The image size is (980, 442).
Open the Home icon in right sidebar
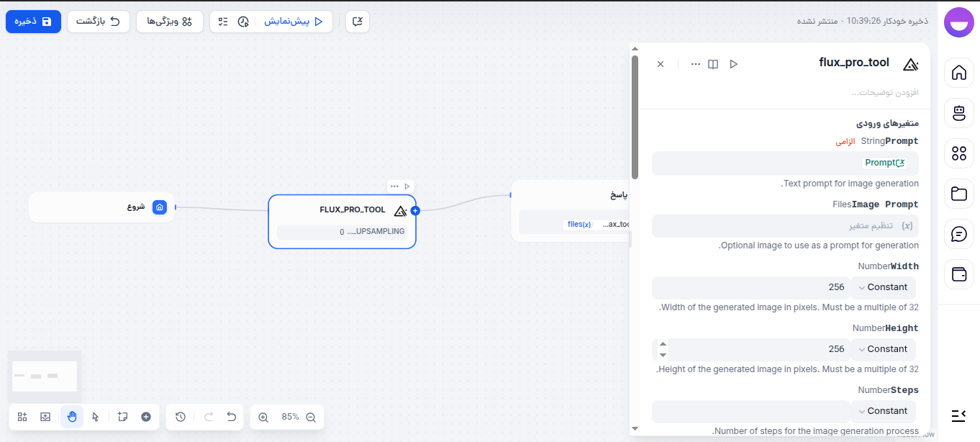click(x=959, y=73)
